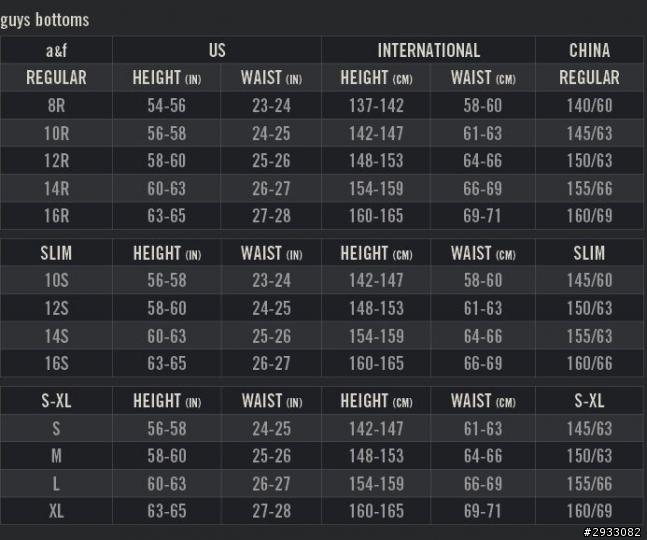This screenshot has height=540, width=647.
Task: Click China size 140/60 cell
Action: [x=589, y=106]
